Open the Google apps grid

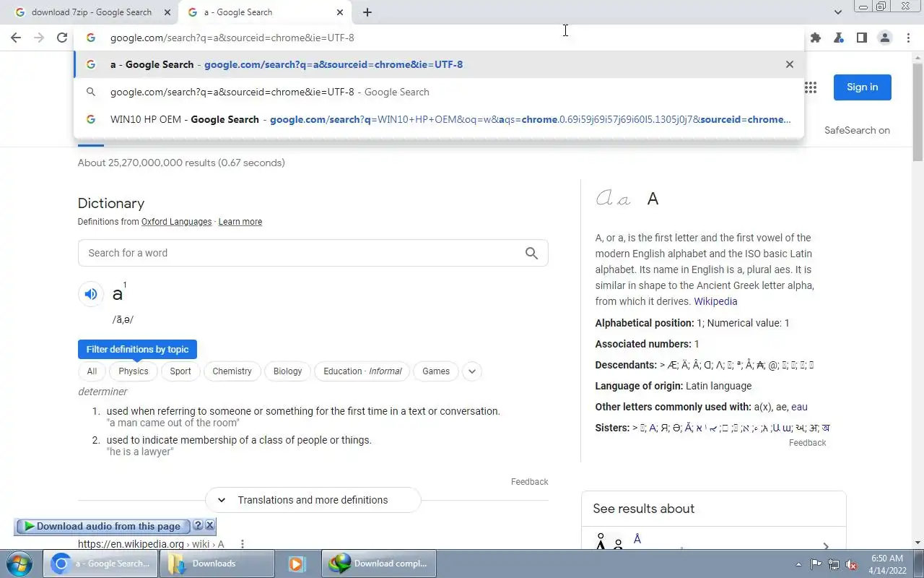[x=811, y=87]
